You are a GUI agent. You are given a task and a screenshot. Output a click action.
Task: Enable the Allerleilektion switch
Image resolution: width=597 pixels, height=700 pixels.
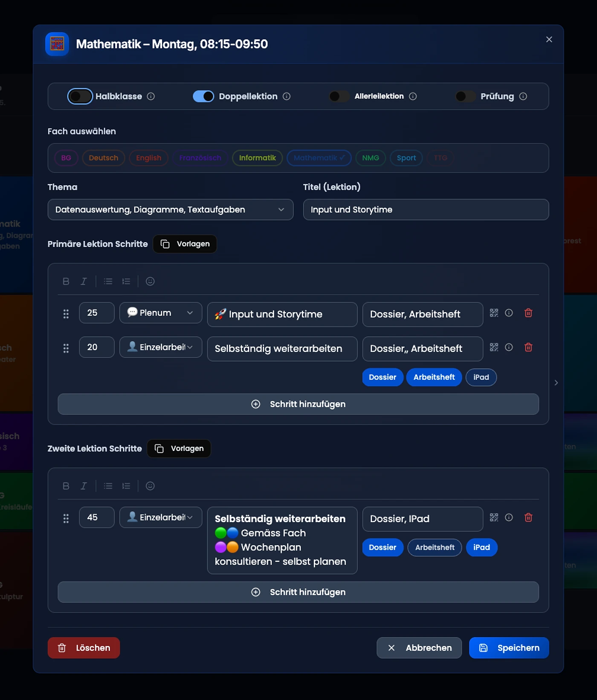point(339,96)
